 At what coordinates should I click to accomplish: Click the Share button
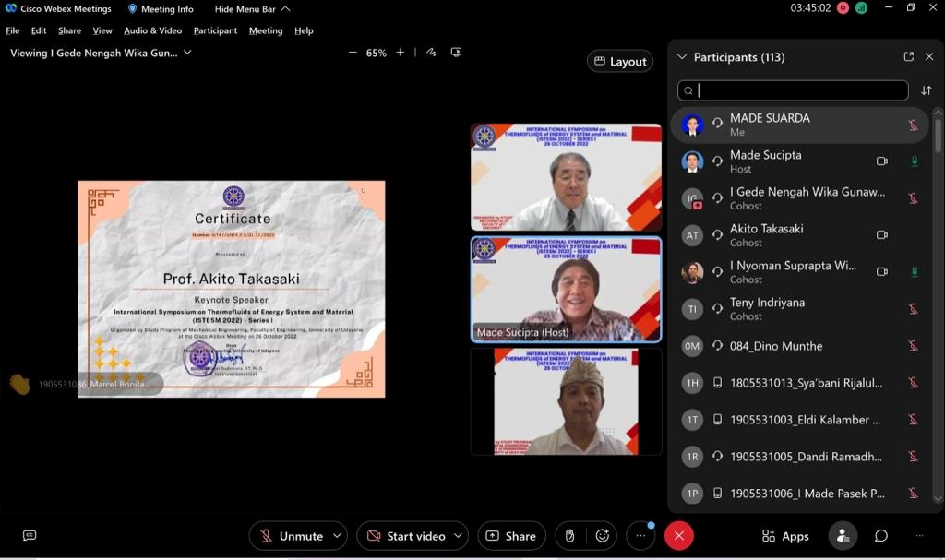point(510,536)
